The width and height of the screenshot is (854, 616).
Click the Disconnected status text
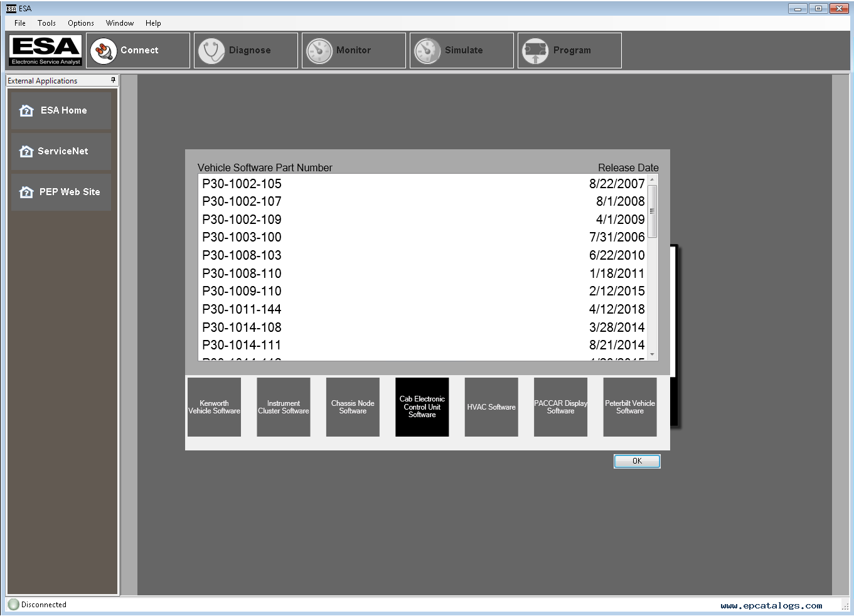click(44, 605)
